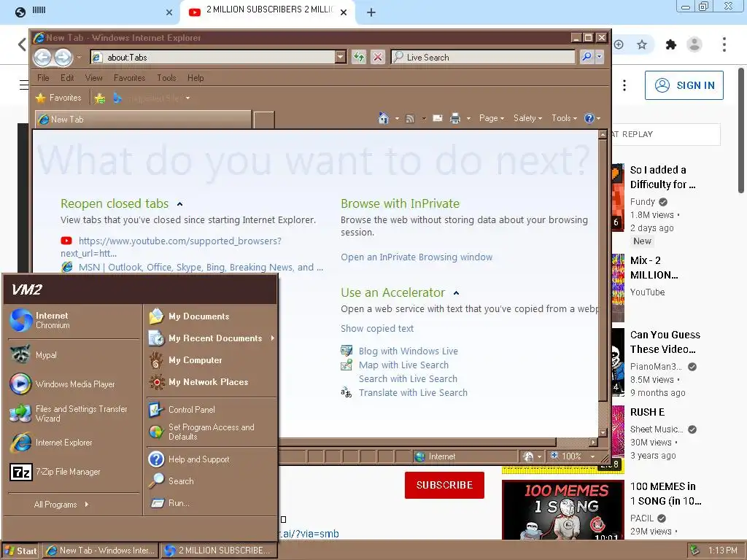The image size is (747, 560).
Task: Open Control Panel from Start menu
Action: coord(211,410)
